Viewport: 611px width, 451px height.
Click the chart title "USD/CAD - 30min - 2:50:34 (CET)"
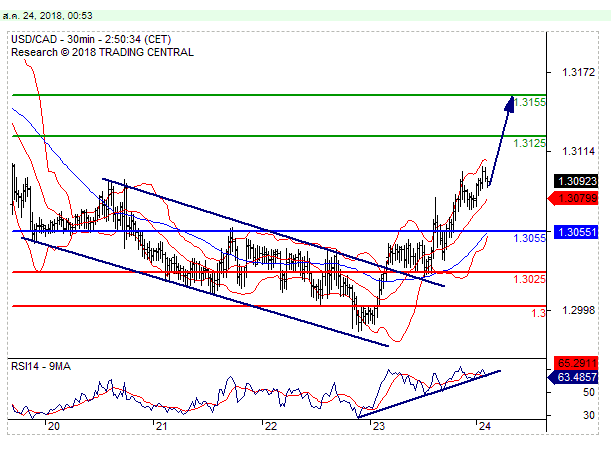tap(91, 39)
